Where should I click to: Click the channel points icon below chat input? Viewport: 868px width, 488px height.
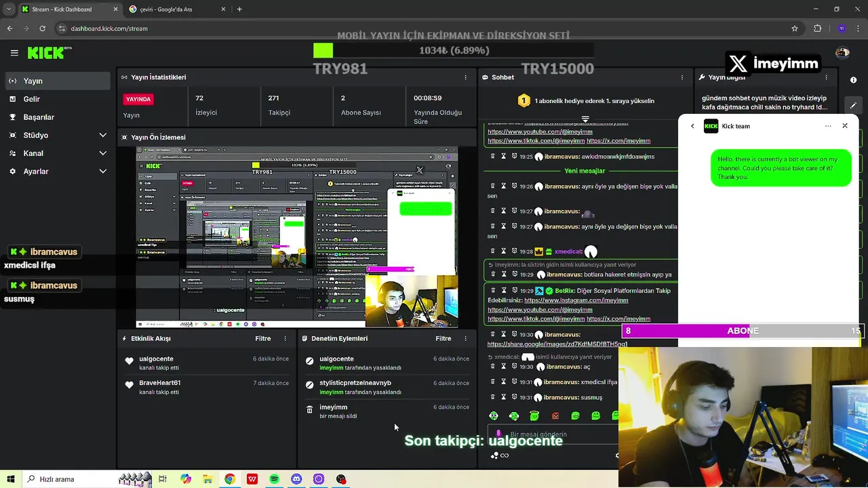[494, 455]
